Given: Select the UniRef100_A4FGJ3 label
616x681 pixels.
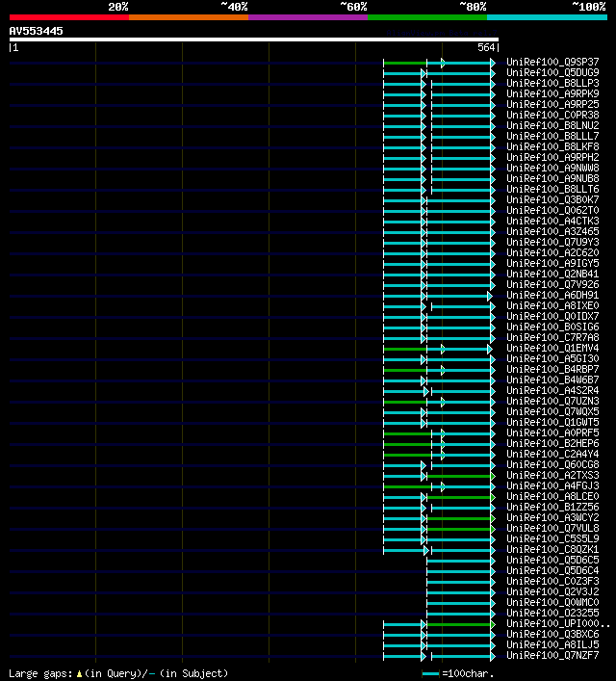Looking at the screenshot, I should coord(552,485).
